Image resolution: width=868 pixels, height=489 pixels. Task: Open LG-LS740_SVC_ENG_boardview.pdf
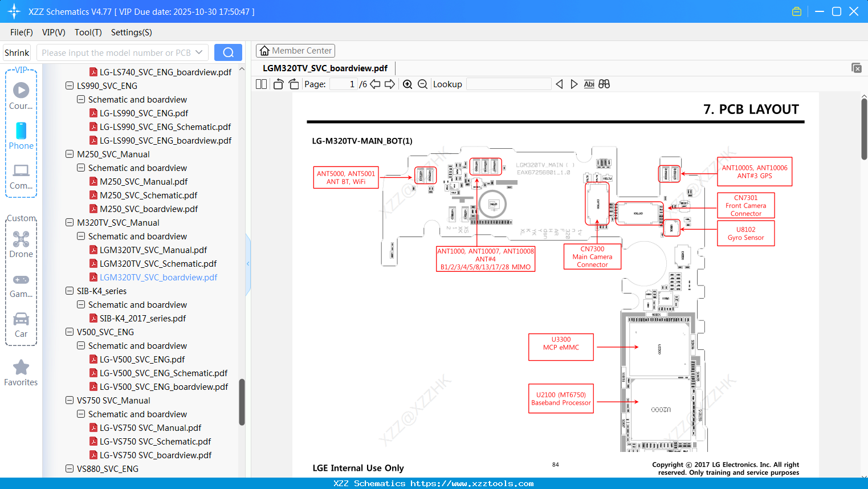165,72
